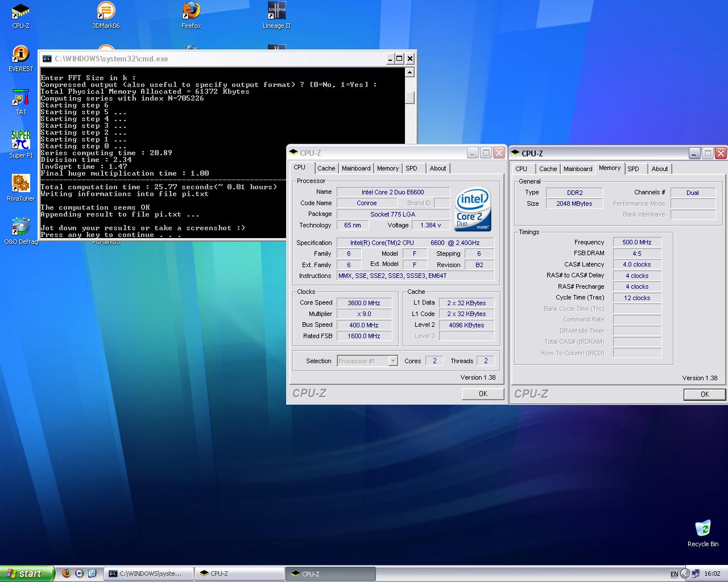Image resolution: width=728 pixels, height=582 pixels.
Task: Click the right CPU-Z window title bar icon
Action: (515, 153)
